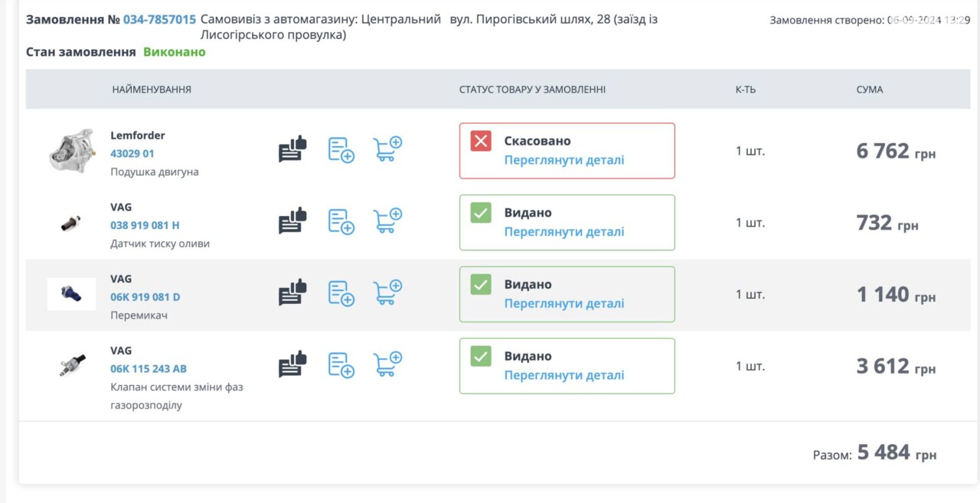Click the order creation date text
Viewport: 980px width, 503px height.
[x=870, y=21]
